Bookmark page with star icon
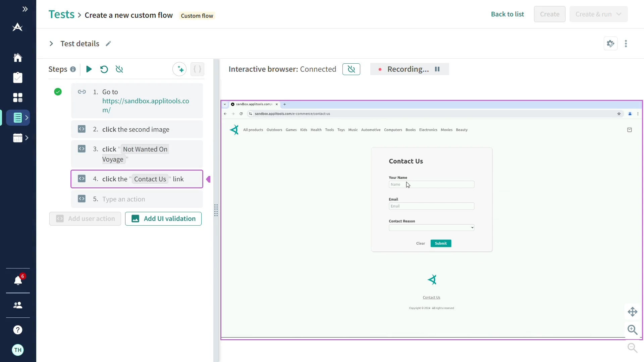Image resolution: width=644 pixels, height=362 pixels. [619, 114]
